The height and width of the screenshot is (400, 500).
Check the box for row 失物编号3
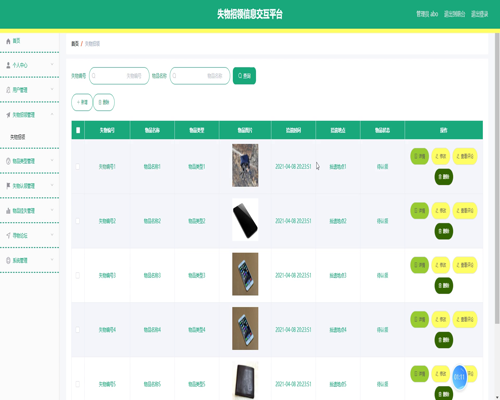(x=78, y=275)
